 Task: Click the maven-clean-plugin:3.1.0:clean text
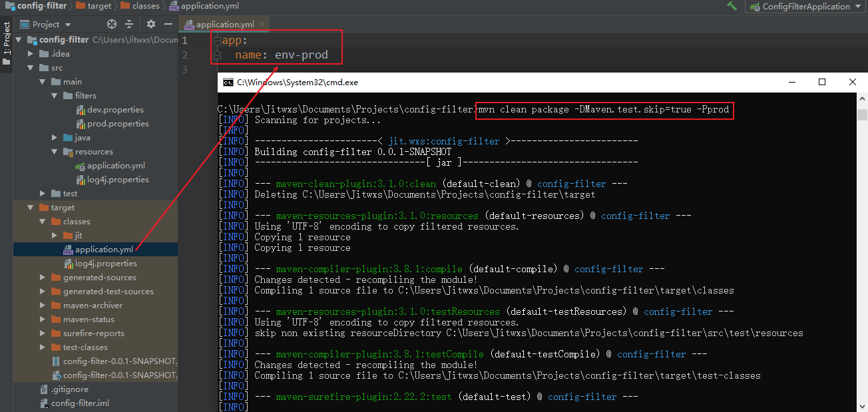[x=356, y=184]
